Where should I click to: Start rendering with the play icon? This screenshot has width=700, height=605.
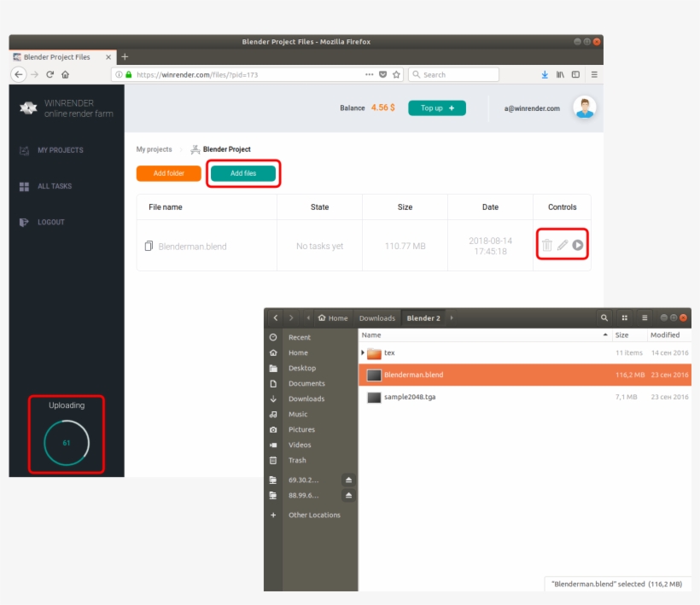pos(578,245)
